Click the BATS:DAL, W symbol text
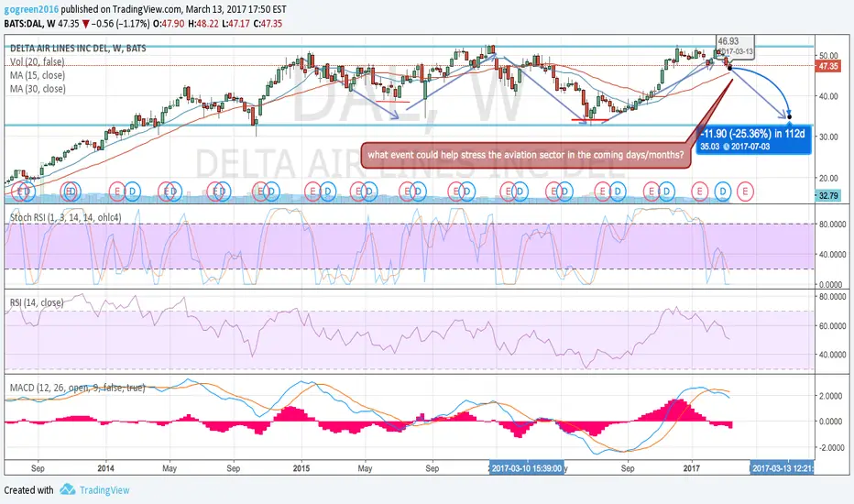 click(29, 24)
